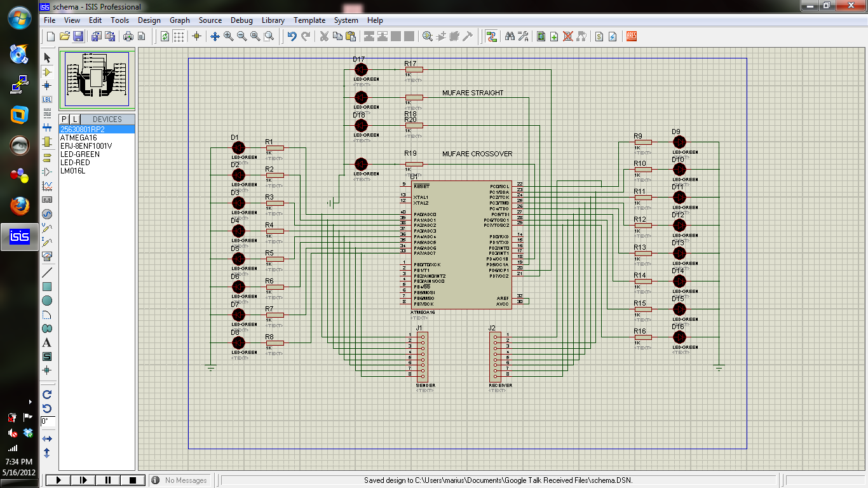Paste from clipboard
The height and width of the screenshot is (488, 868).
(351, 36)
